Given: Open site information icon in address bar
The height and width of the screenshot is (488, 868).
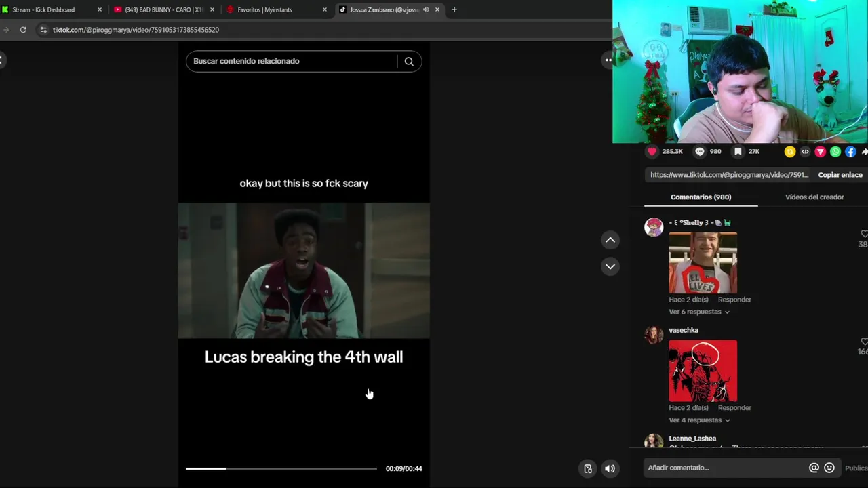Looking at the screenshot, I should click(x=43, y=30).
